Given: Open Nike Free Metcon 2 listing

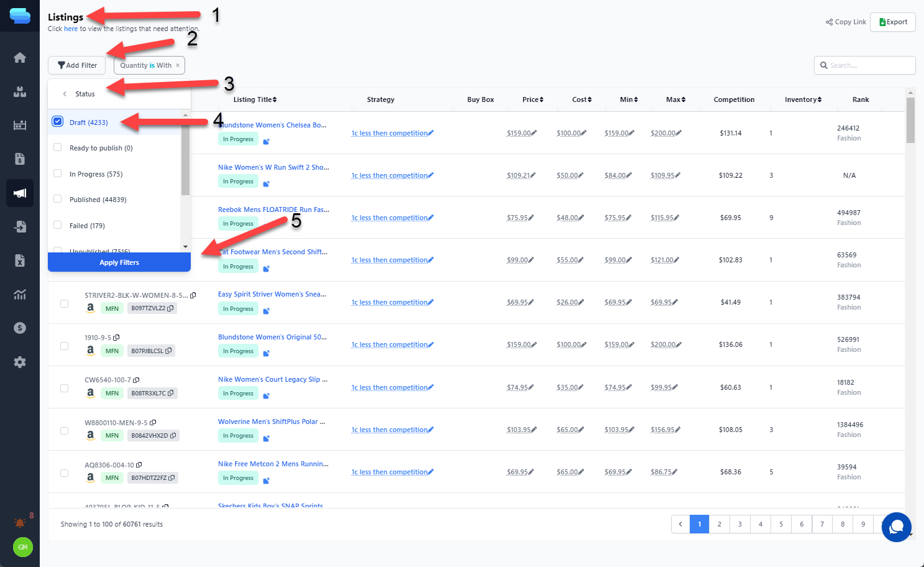Looking at the screenshot, I should point(273,464).
